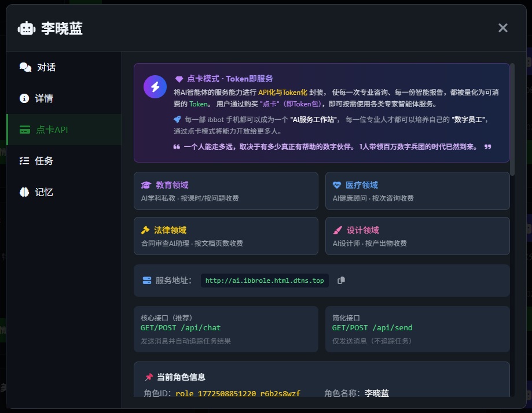Click the text AI健康顾问 · 按次咨询收费
The image size is (532, 413).
(x=373, y=198)
